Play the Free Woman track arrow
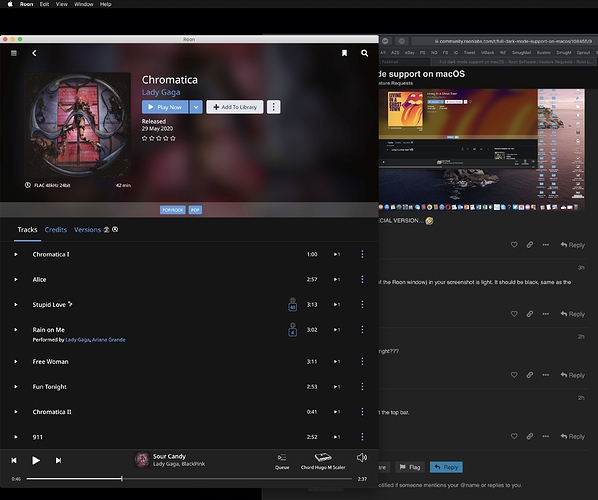The height and width of the screenshot is (500, 598). (x=16, y=362)
